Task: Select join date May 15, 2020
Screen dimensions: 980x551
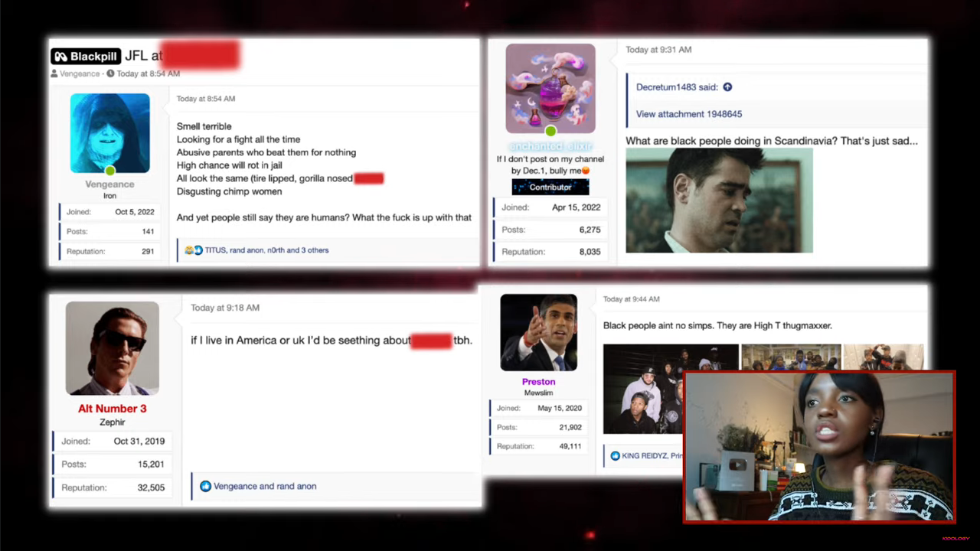Action: pyautogui.click(x=560, y=408)
